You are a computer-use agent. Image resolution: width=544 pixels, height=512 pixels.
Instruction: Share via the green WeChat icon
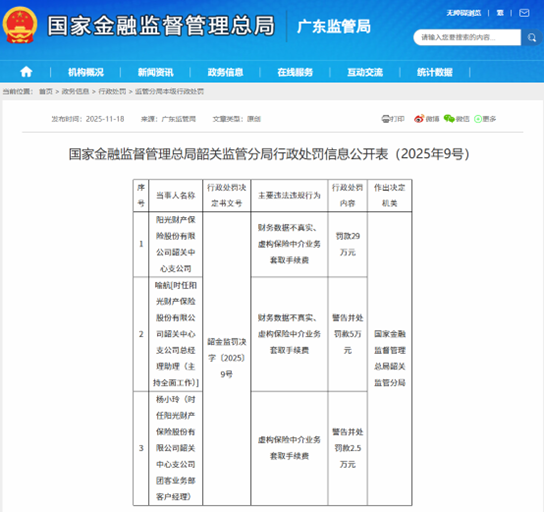(449, 119)
